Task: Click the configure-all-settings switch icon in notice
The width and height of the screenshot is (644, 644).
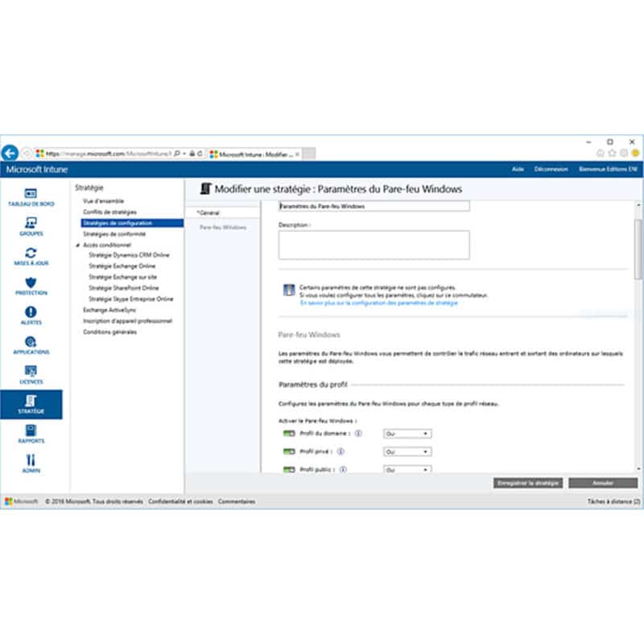Action: click(289, 290)
